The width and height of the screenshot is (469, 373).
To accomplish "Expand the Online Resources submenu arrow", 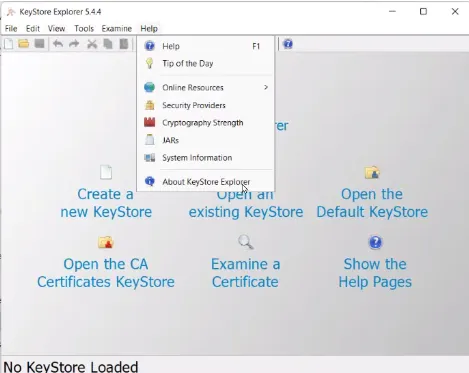I will pos(266,87).
